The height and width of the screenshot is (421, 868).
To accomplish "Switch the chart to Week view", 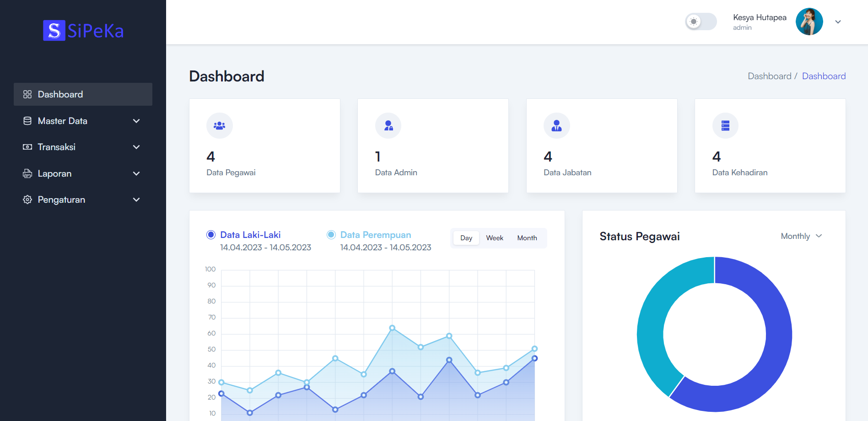I will (x=494, y=237).
